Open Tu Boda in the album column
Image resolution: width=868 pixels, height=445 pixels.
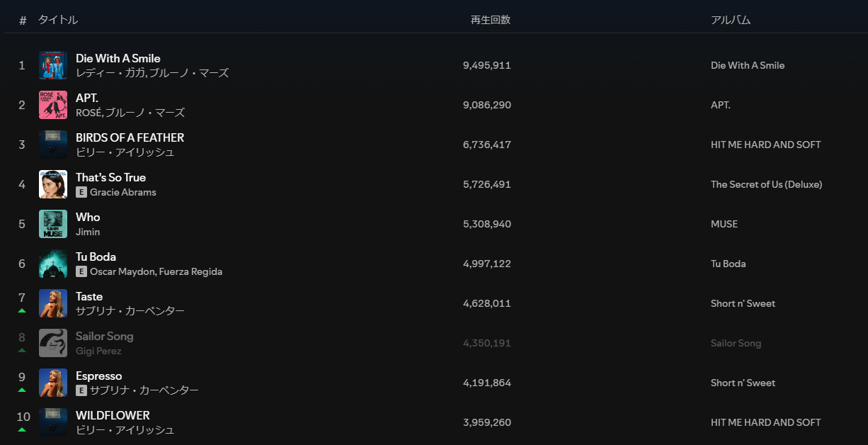[x=729, y=264]
